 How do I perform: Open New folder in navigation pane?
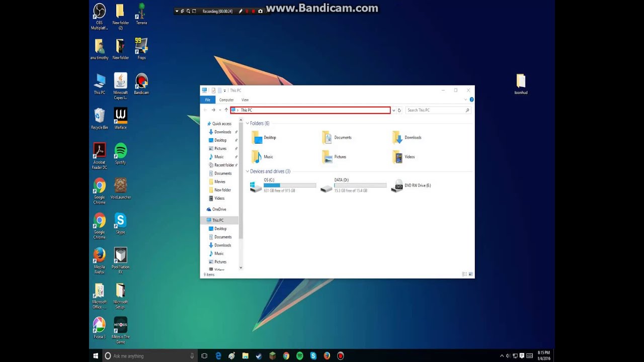point(219,190)
